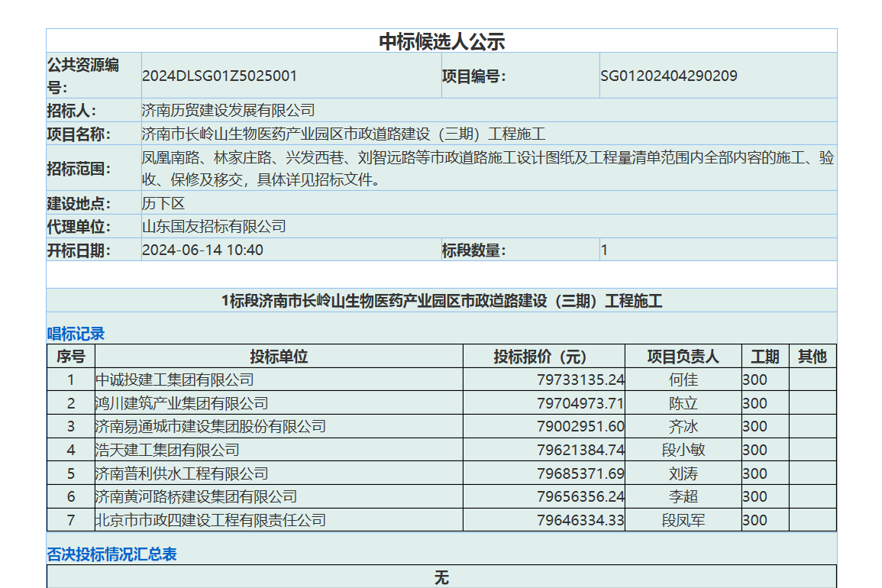This screenshot has height=588, width=882.
Task: Click bidder 济南黄河路桥建设集团有限公司
Action: click(196, 497)
